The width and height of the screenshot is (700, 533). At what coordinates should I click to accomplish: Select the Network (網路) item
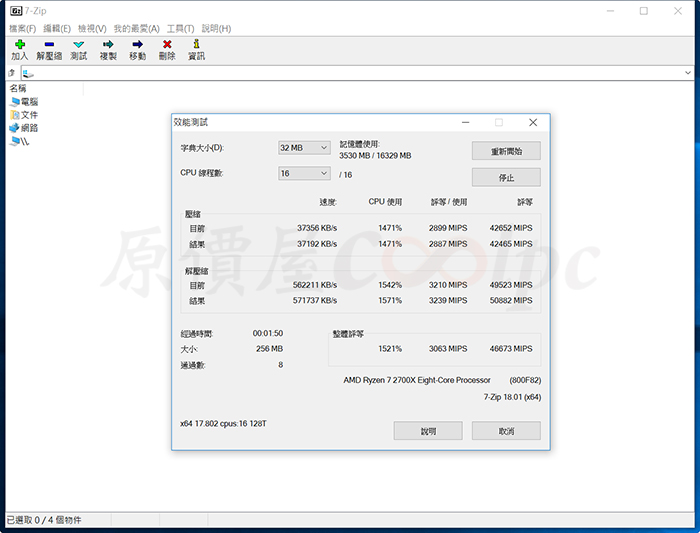click(x=24, y=128)
